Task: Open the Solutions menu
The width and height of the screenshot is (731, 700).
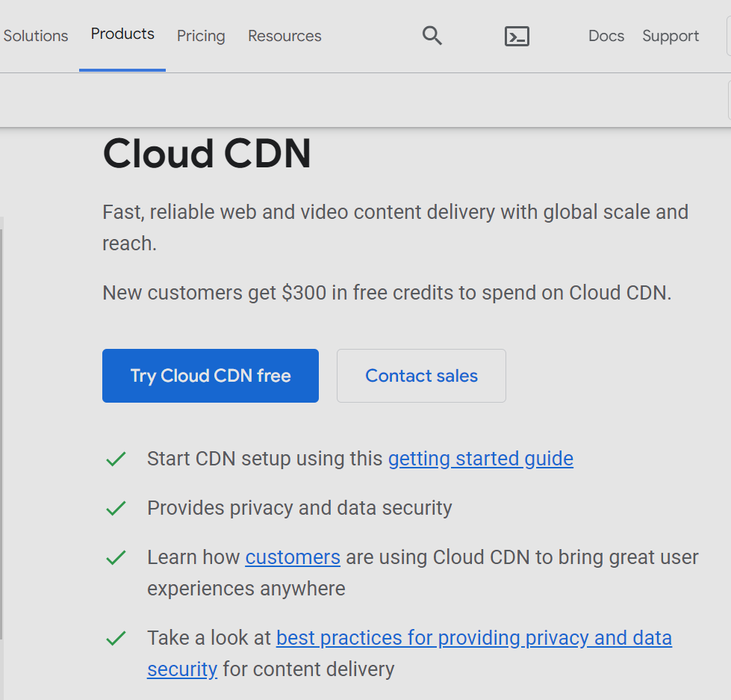Action: (35, 36)
